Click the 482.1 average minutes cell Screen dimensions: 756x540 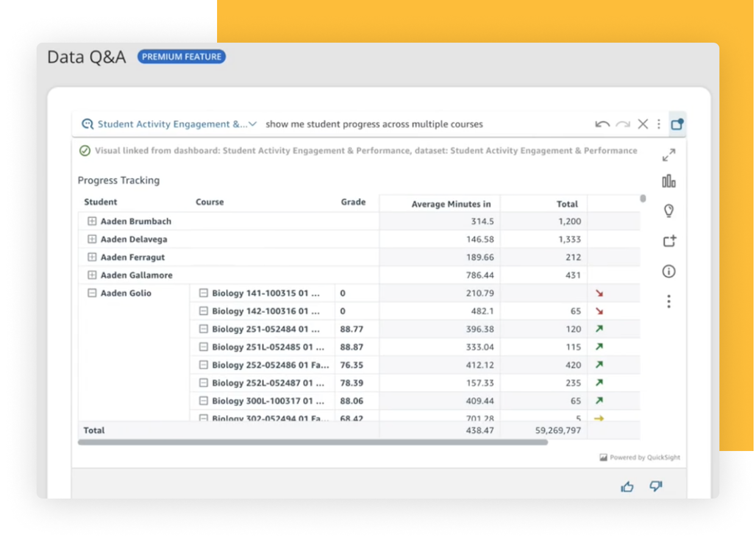click(482, 311)
